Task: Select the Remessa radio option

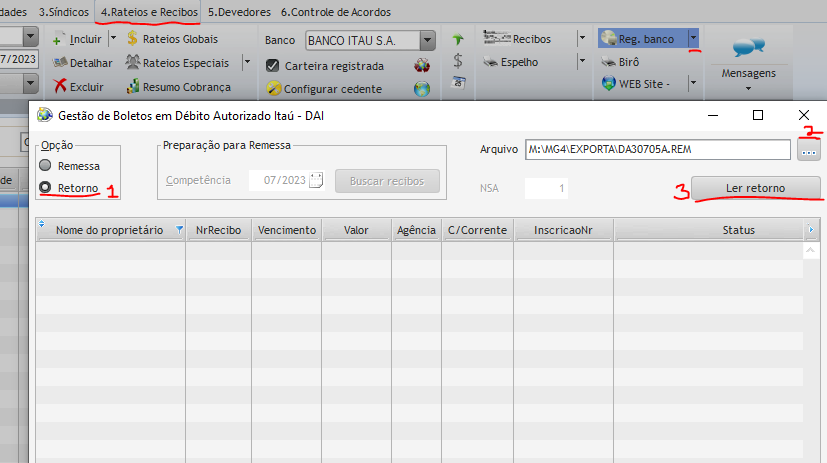Action: coord(44,166)
